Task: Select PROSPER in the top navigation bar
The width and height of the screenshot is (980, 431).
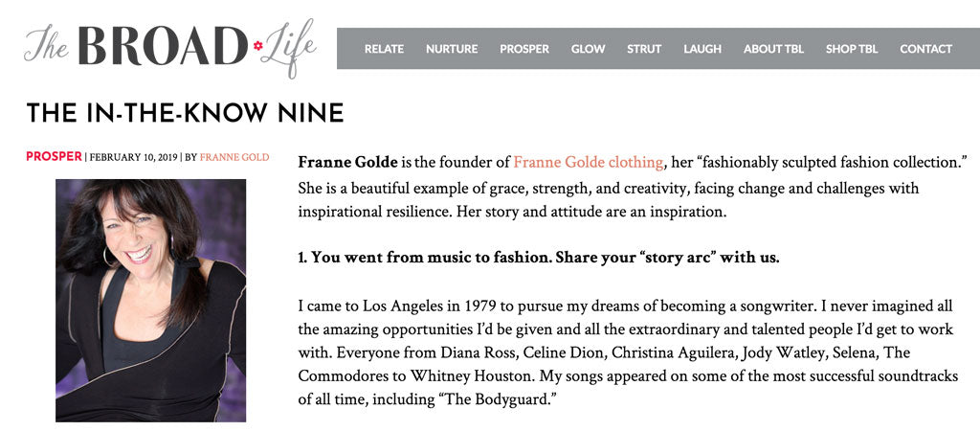Action: coord(524,49)
